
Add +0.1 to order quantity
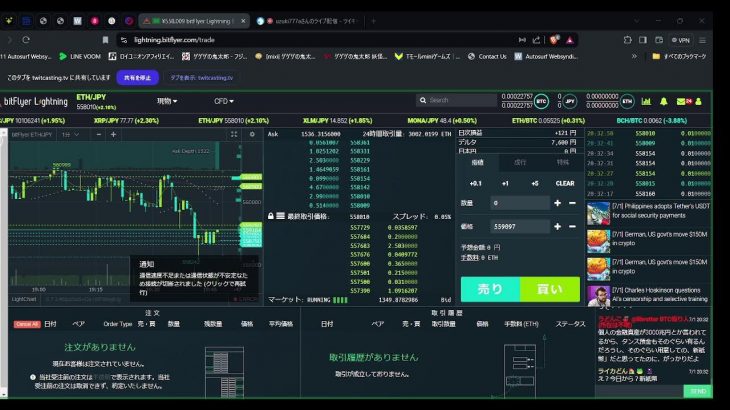coord(475,183)
